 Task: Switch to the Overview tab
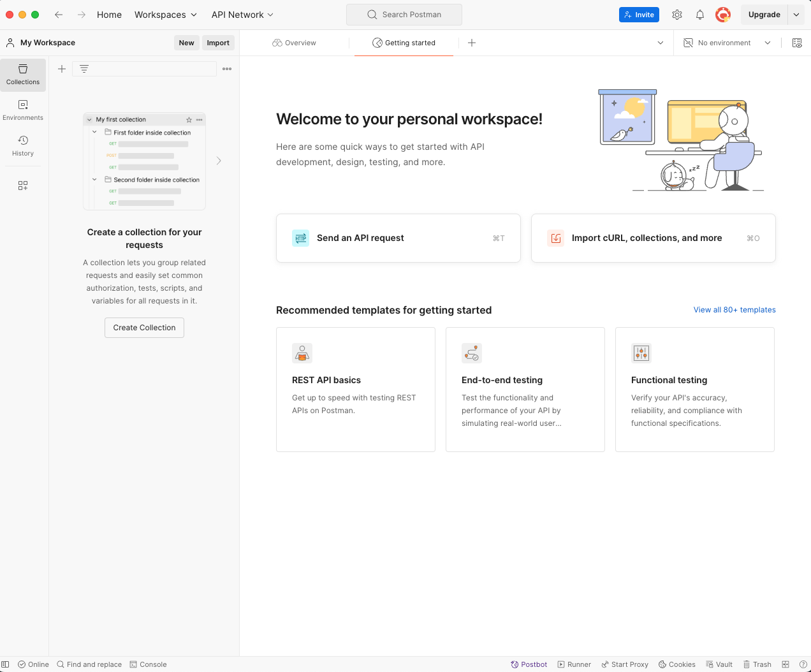pyautogui.click(x=294, y=43)
